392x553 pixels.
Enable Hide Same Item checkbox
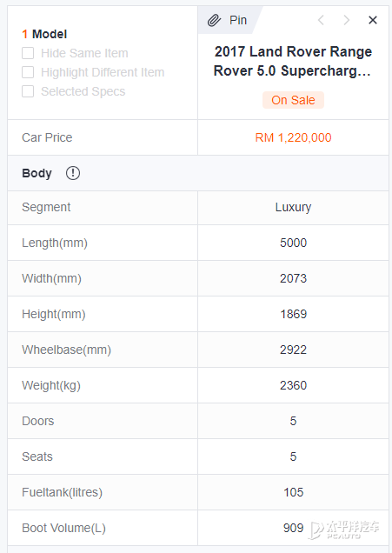pyautogui.click(x=28, y=53)
